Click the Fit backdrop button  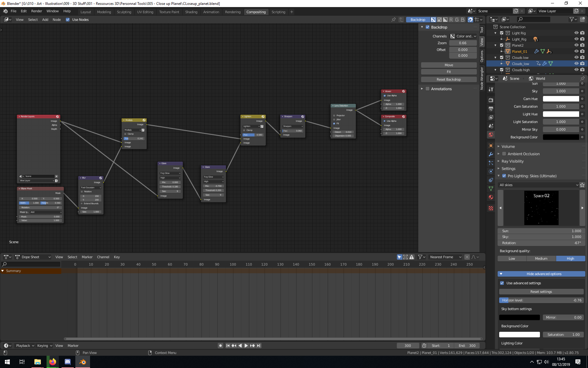tap(449, 72)
